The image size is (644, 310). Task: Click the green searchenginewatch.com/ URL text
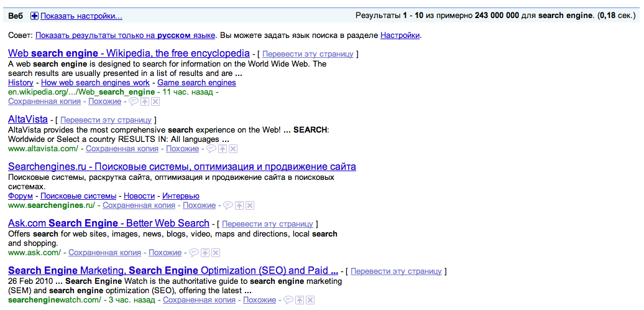coord(55,299)
